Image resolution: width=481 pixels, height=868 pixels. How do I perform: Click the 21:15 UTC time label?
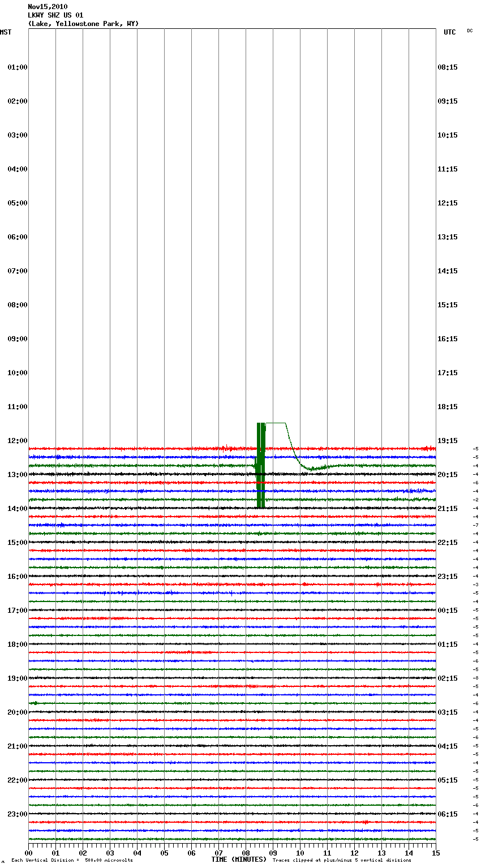(x=448, y=509)
